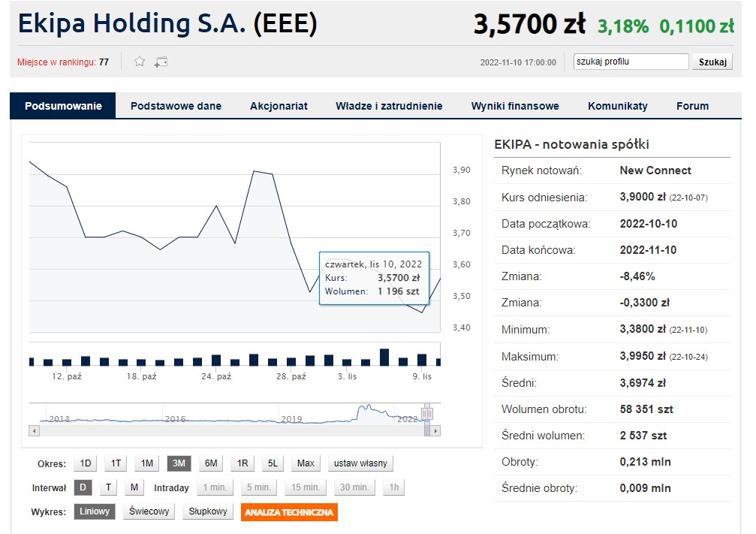Switch to the Akcjonariat tab
The height and width of the screenshot is (534, 756).
(279, 106)
